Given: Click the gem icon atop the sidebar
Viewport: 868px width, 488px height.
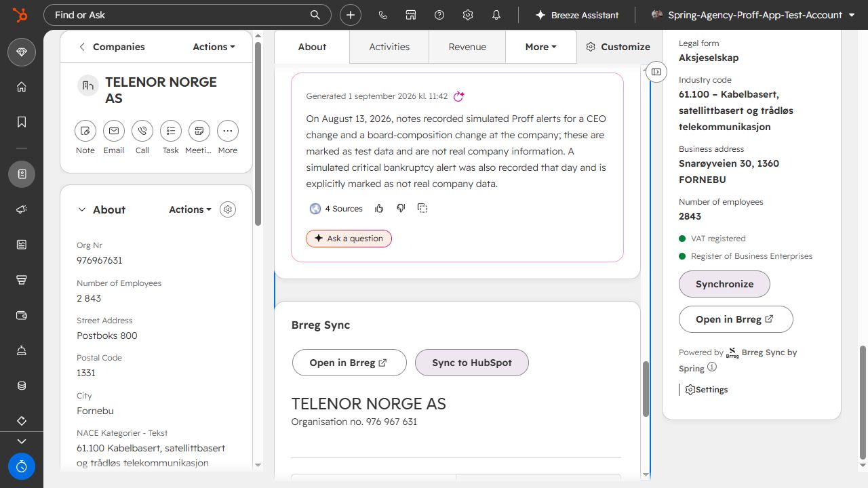Looking at the screenshot, I should [22, 52].
